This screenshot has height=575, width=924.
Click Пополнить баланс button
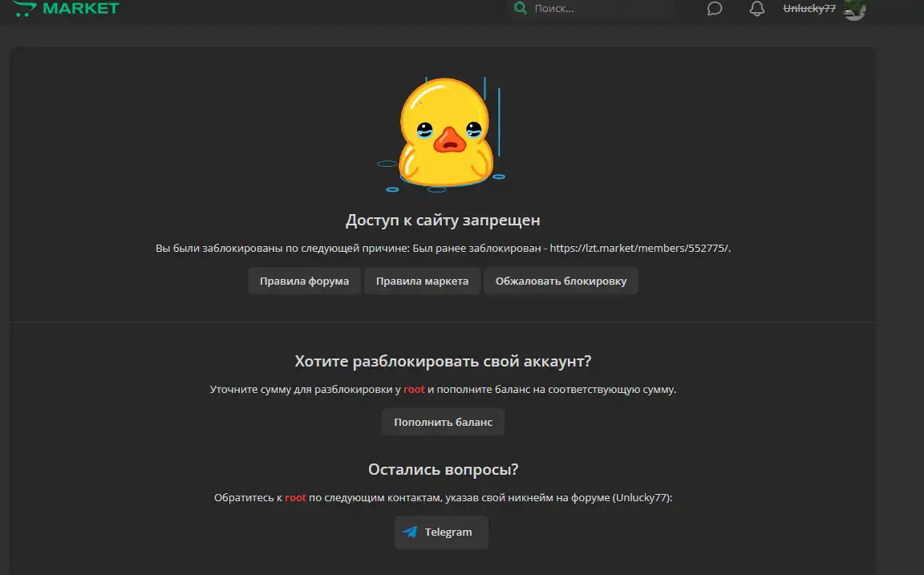[x=443, y=422]
